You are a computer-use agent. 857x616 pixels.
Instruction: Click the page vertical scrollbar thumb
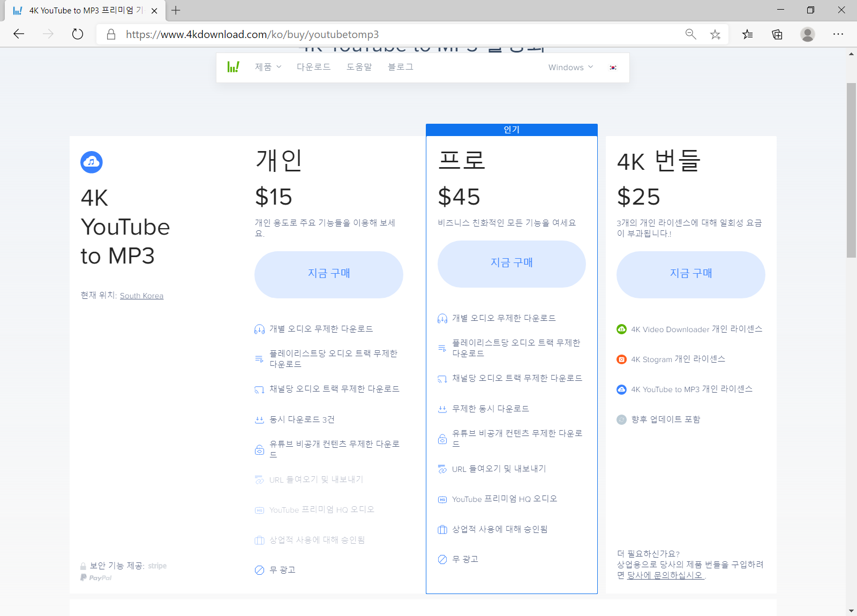pyautogui.click(x=851, y=170)
